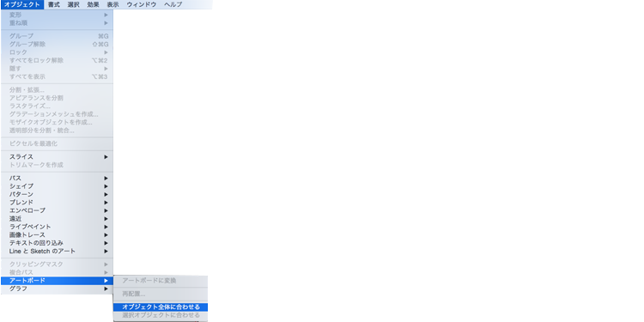
Task: Open the 選択 menu
Action: click(x=74, y=4)
